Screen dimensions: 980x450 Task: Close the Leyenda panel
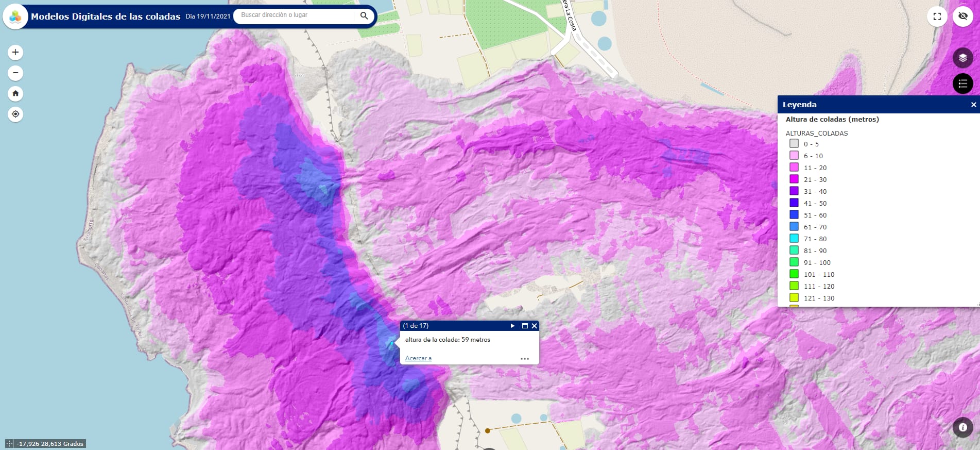coord(973,105)
